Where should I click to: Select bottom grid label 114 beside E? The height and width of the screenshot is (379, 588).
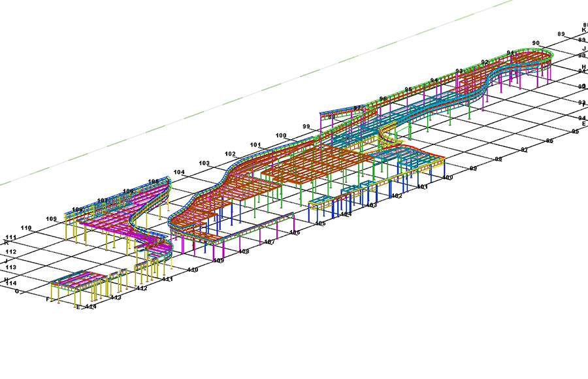click(90, 306)
